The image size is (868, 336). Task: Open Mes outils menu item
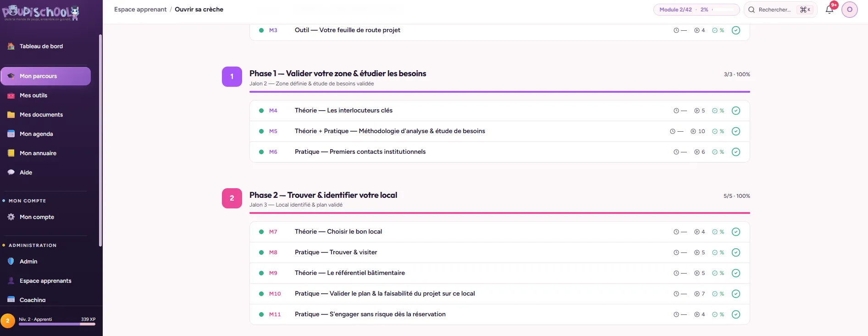point(46,95)
